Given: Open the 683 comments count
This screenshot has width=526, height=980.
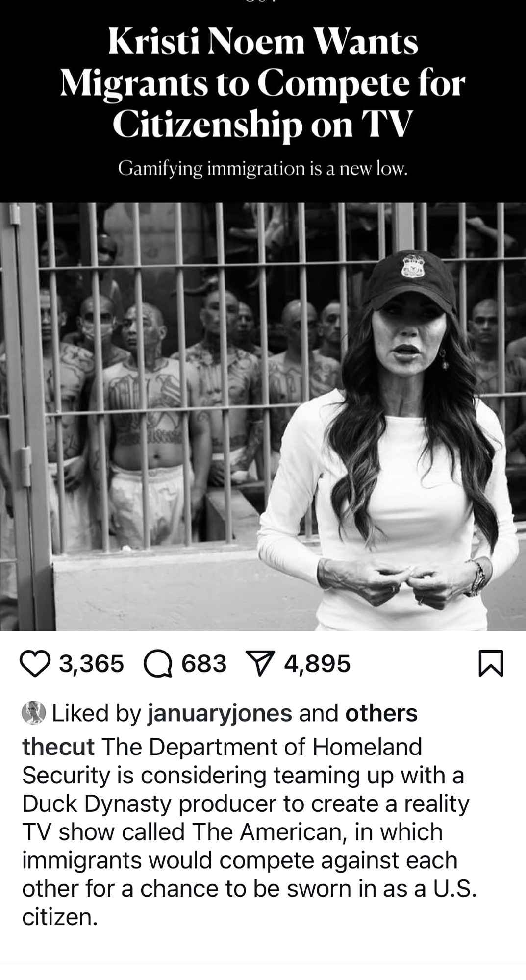Looking at the screenshot, I should (204, 664).
